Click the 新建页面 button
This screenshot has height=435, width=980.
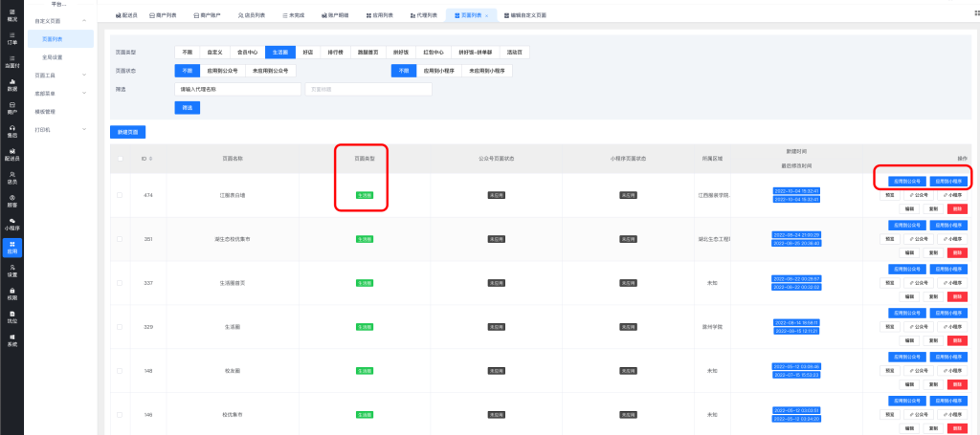127,130
